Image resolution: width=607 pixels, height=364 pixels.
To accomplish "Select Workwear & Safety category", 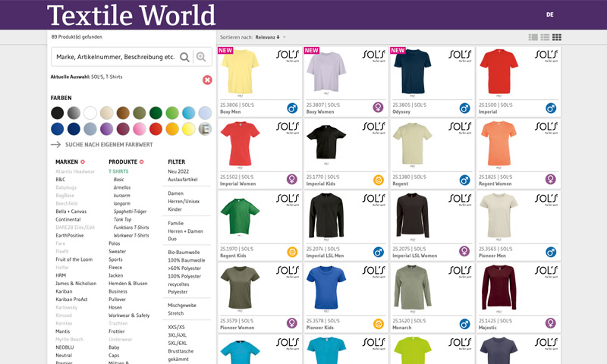I will (129, 315).
